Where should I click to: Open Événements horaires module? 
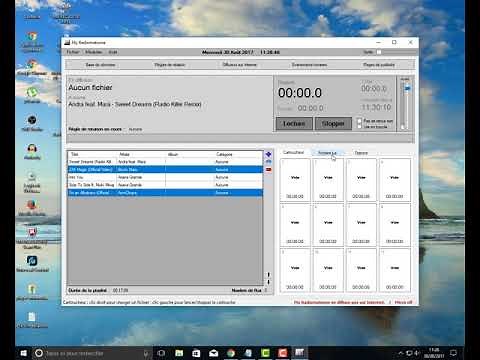pyautogui.click(x=309, y=65)
